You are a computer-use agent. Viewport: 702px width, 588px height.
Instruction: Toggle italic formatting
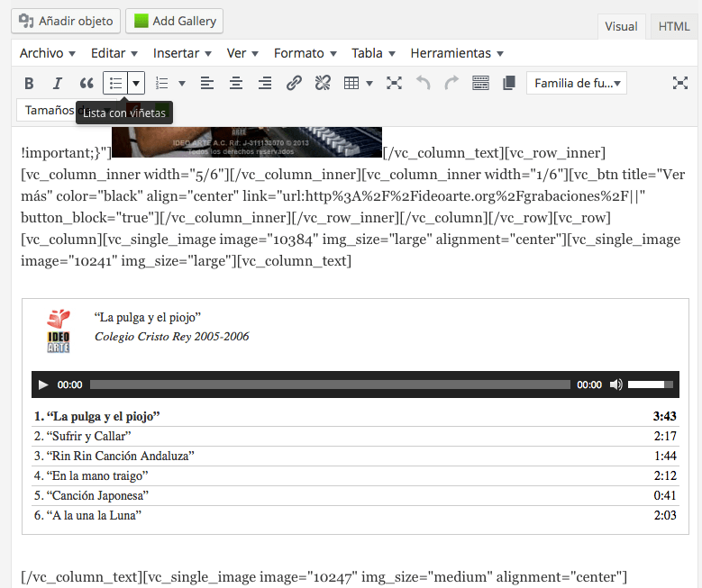[x=58, y=83]
